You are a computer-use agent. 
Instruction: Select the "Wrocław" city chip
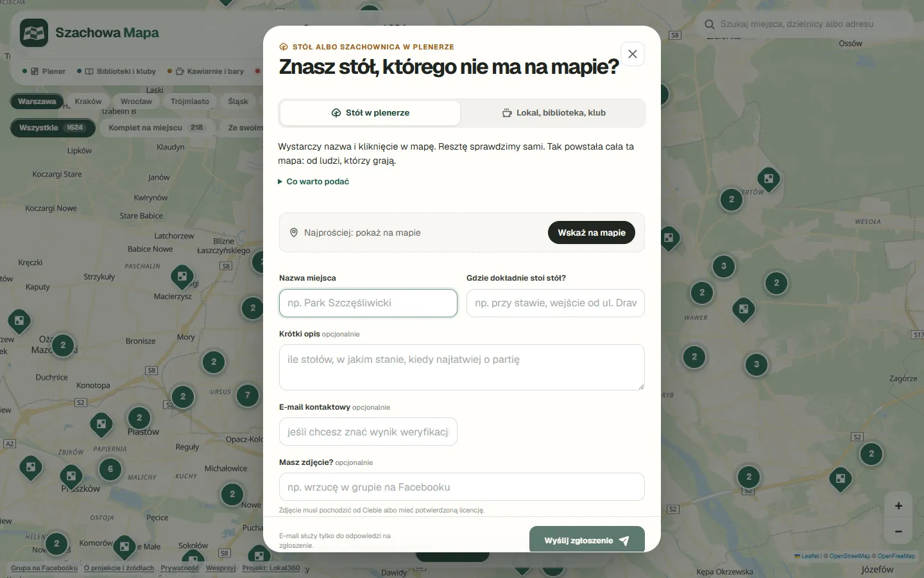pyautogui.click(x=136, y=101)
